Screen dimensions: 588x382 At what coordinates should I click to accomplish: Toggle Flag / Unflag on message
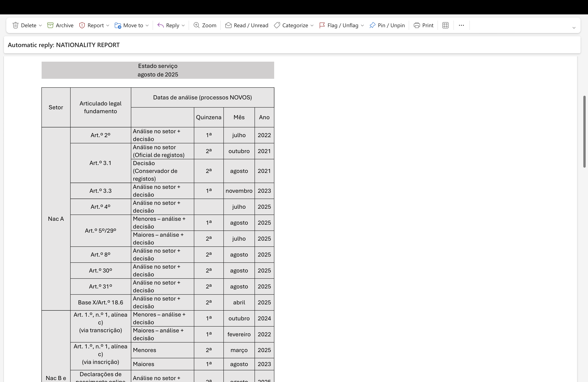click(x=339, y=25)
